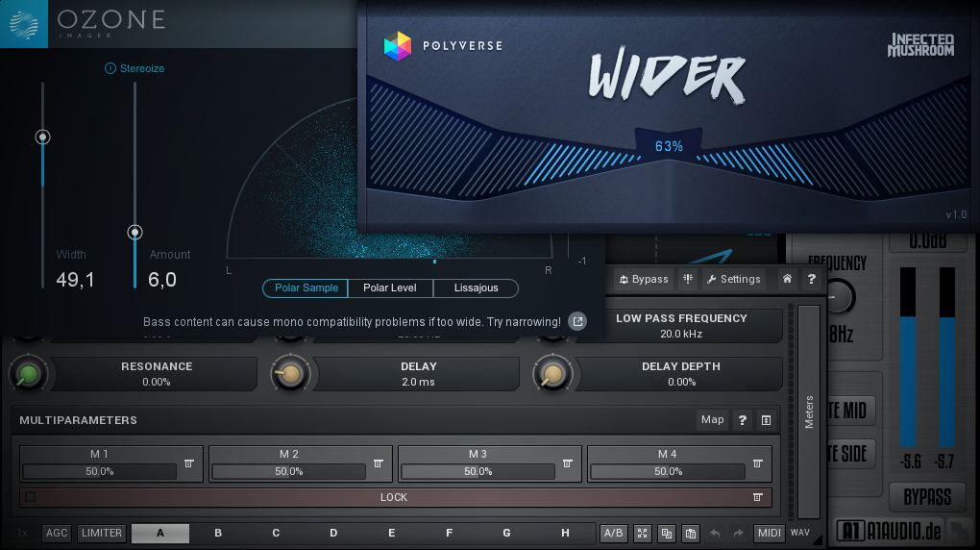This screenshot has width=980, height=550.
Task: Click the M 4 50.0% slider
Action: pos(668,472)
